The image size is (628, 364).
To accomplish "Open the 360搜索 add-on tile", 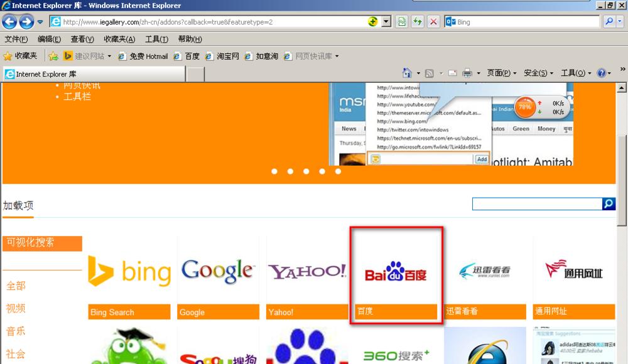I will (396, 346).
